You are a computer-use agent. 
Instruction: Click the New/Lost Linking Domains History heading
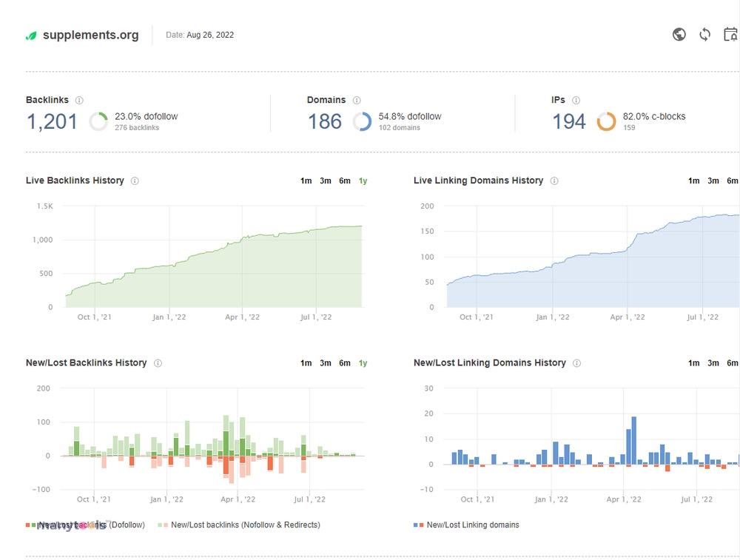click(490, 362)
